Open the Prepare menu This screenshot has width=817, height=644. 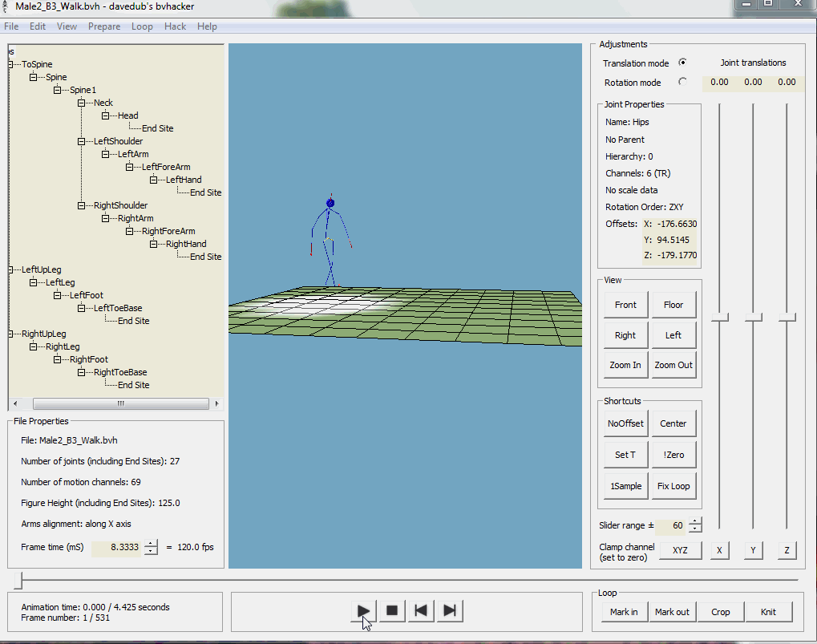point(104,26)
